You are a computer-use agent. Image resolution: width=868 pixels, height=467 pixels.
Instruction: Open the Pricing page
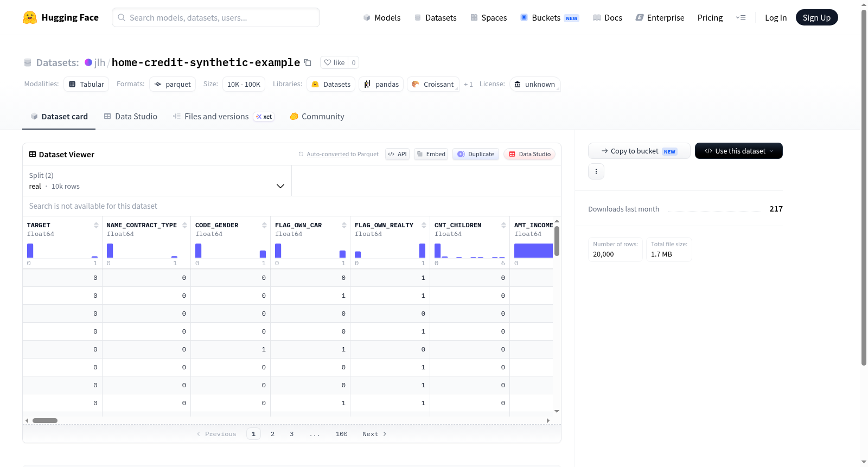pos(710,17)
